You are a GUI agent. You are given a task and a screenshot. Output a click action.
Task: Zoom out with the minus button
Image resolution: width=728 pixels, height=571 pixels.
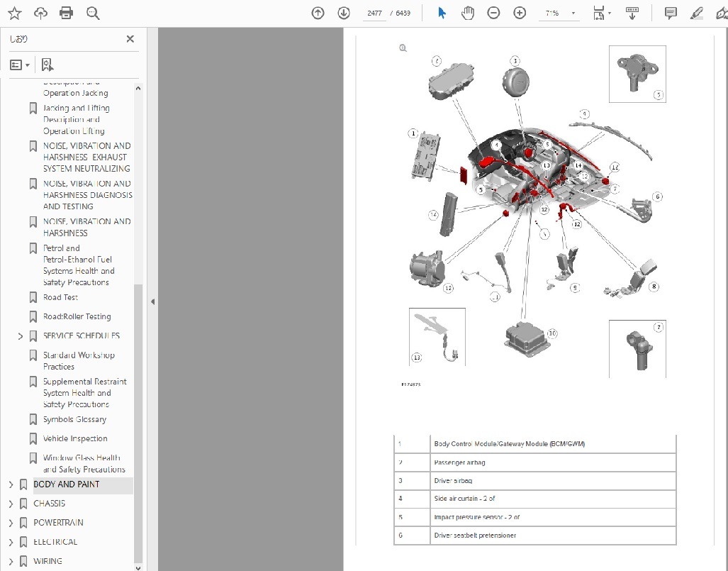pos(493,13)
